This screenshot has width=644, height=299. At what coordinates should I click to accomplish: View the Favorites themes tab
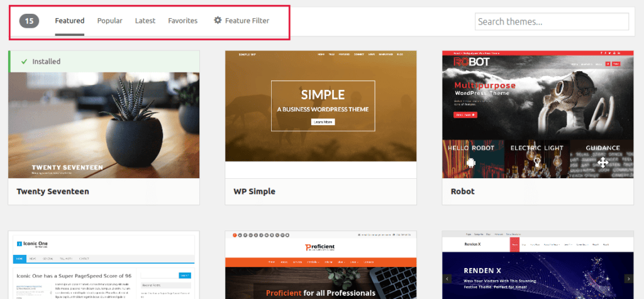[183, 21]
